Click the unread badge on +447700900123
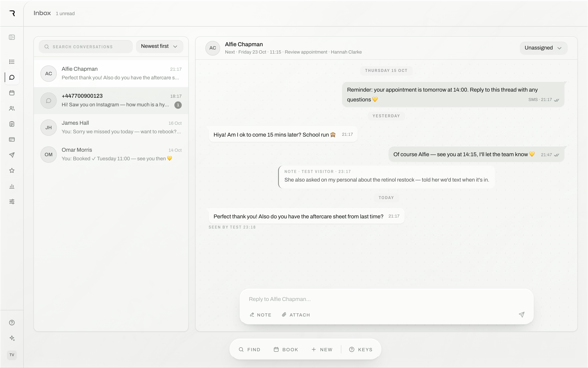 click(178, 105)
